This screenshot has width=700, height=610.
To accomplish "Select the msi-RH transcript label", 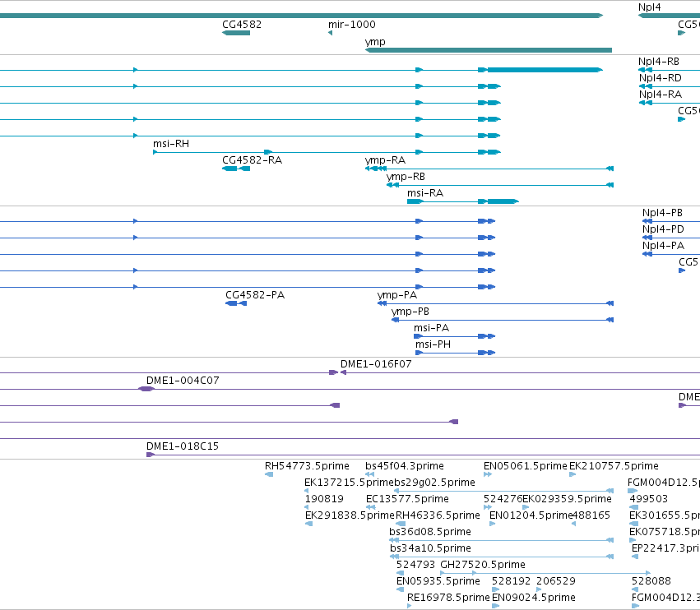I will click(x=171, y=144).
